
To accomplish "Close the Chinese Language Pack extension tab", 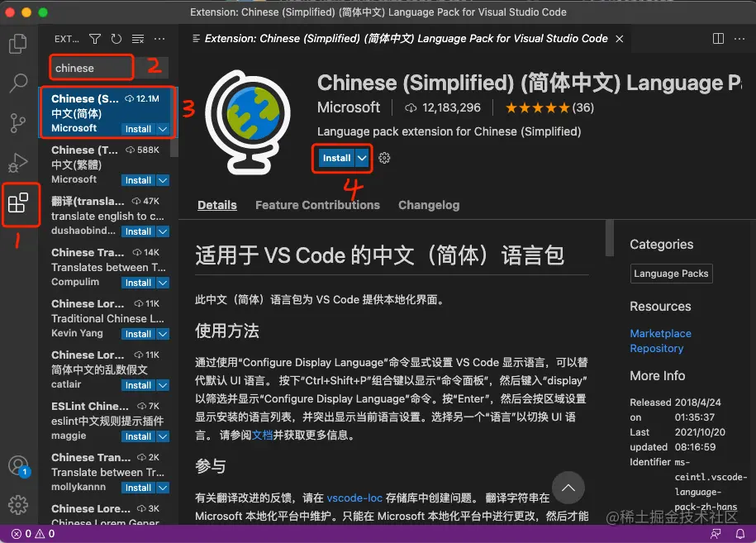I will pyautogui.click(x=620, y=39).
